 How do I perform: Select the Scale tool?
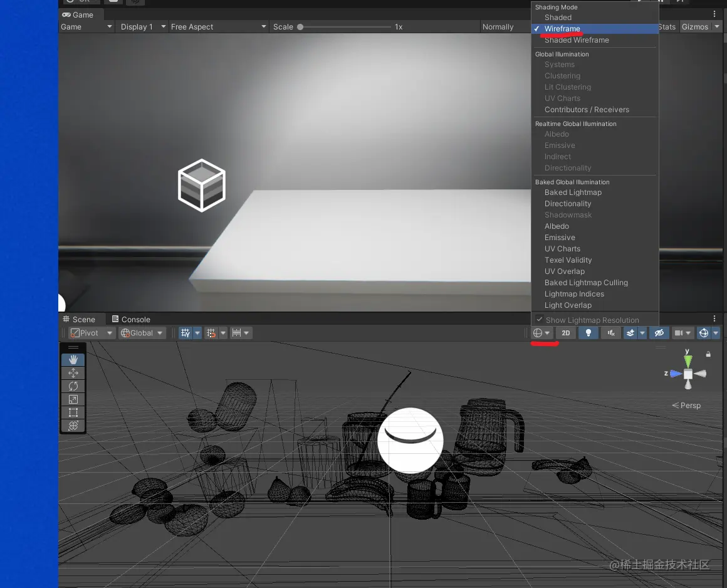(73, 399)
